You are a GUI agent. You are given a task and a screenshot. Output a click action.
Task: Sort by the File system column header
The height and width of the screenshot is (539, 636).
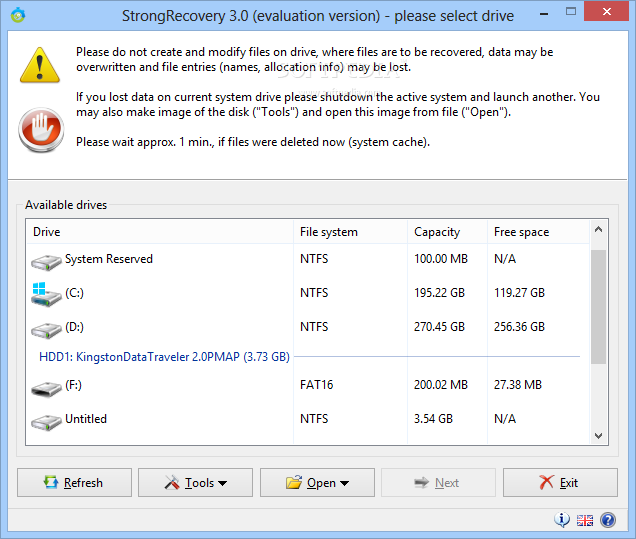(350, 232)
